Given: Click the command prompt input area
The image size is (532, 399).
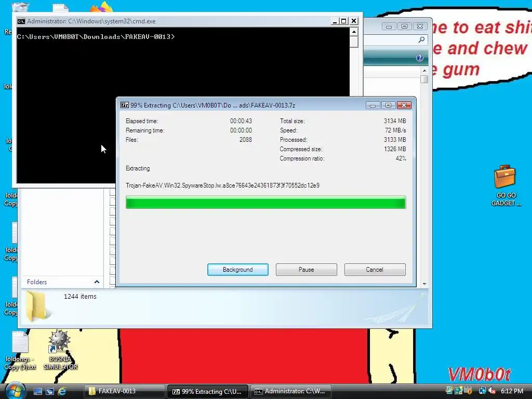Looking at the screenshot, I should point(183,105).
